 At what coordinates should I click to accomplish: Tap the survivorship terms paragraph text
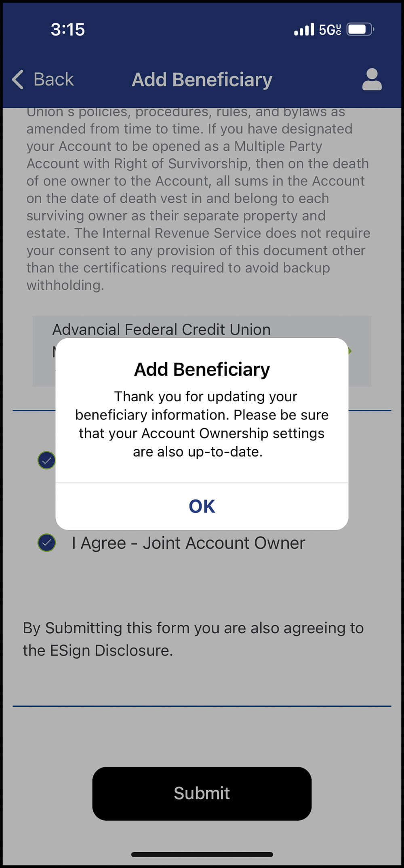click(x=198, y=198)
